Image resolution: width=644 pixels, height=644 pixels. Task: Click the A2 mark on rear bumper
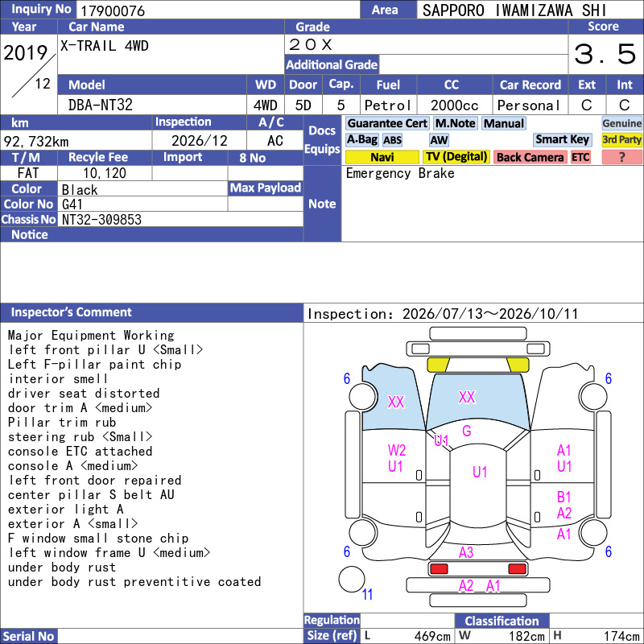point(466,586)
